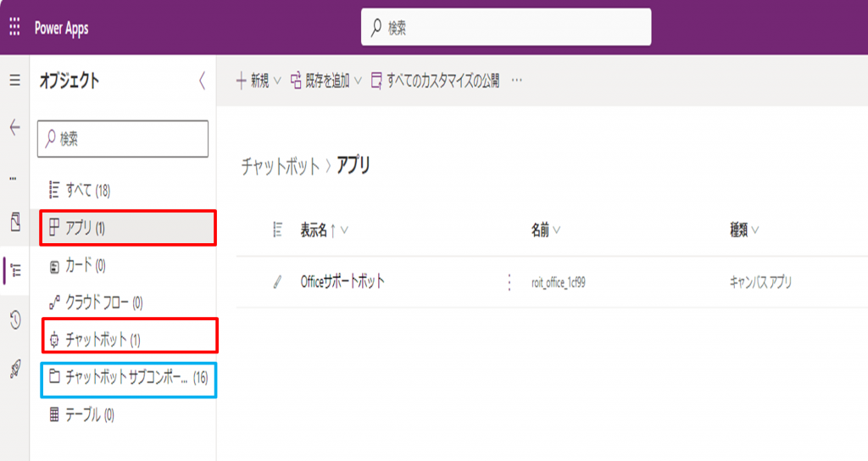
Task: Click the キャンバス アプリ type cell
Action: pyautogui.click(x=760, y=282)
